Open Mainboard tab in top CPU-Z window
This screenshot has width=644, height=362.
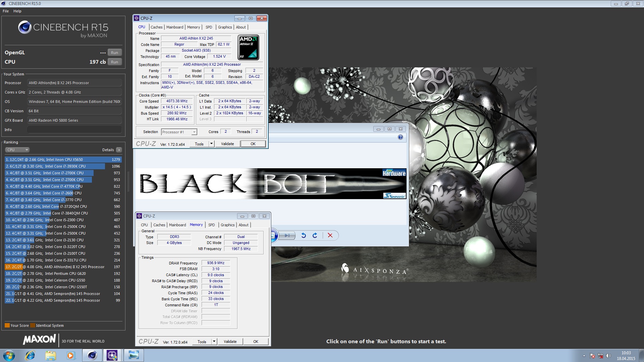(x=175, y=27)
